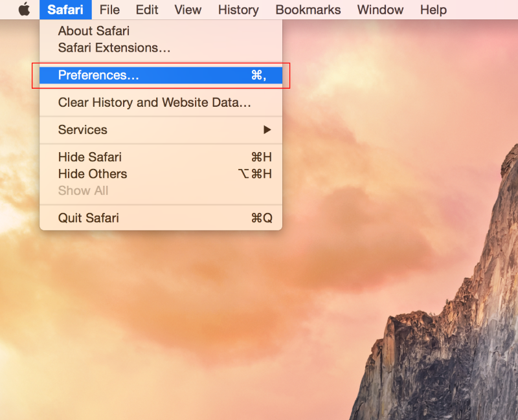Select Hide Safari
Screen dimensions: 518x420
point(161,157)
